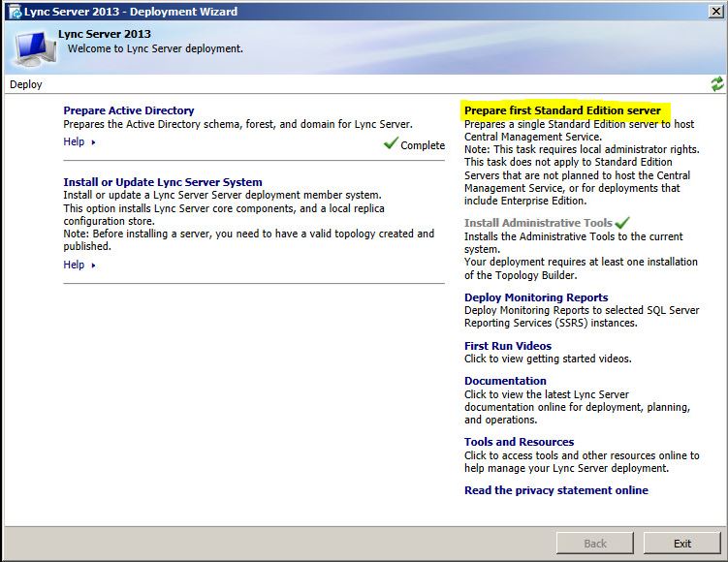Open Prepare Active Directory link
The width and height of the screenshot is (728, 562).
click(x=129, y=110)
